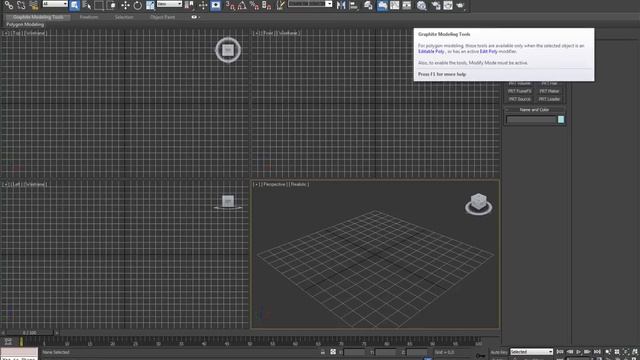Open Rendered Frame Window icon
The image size is (640, 360).
point(448,5)
